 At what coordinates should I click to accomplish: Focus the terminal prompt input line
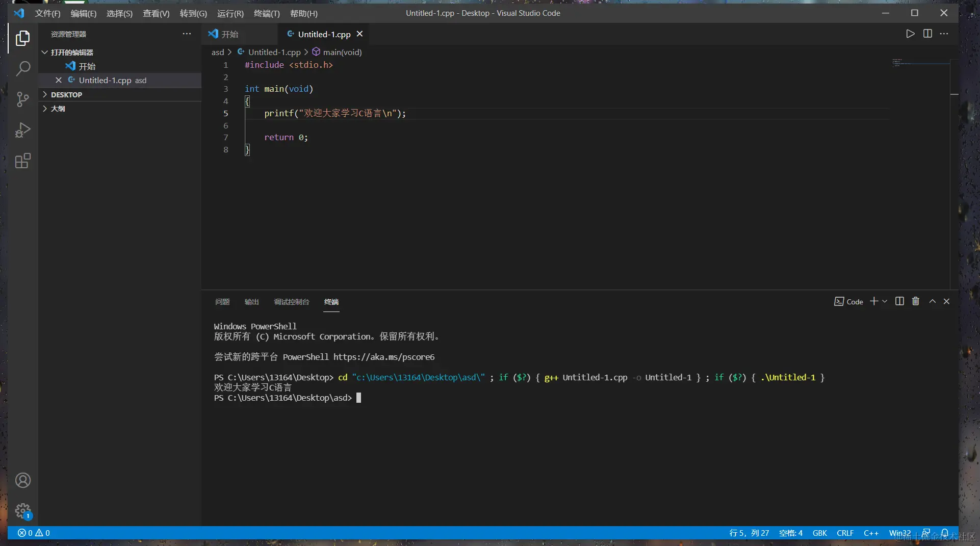(288, 398)
